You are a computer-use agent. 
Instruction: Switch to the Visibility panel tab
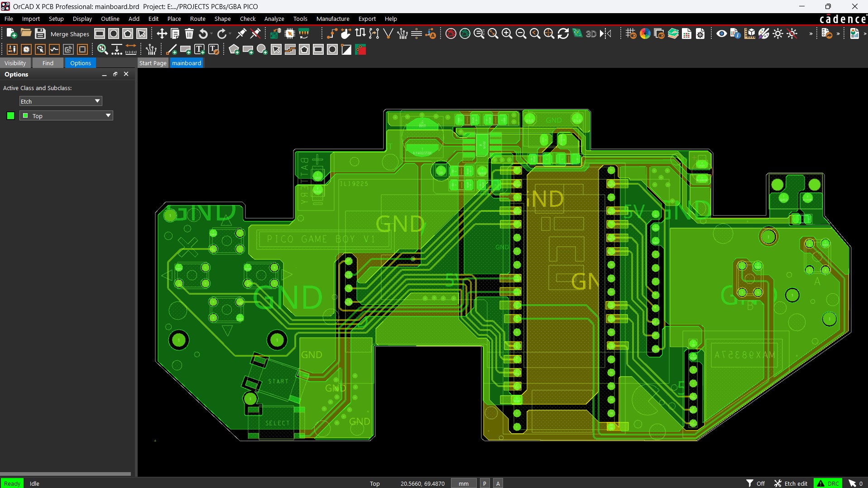coord(15,63)
